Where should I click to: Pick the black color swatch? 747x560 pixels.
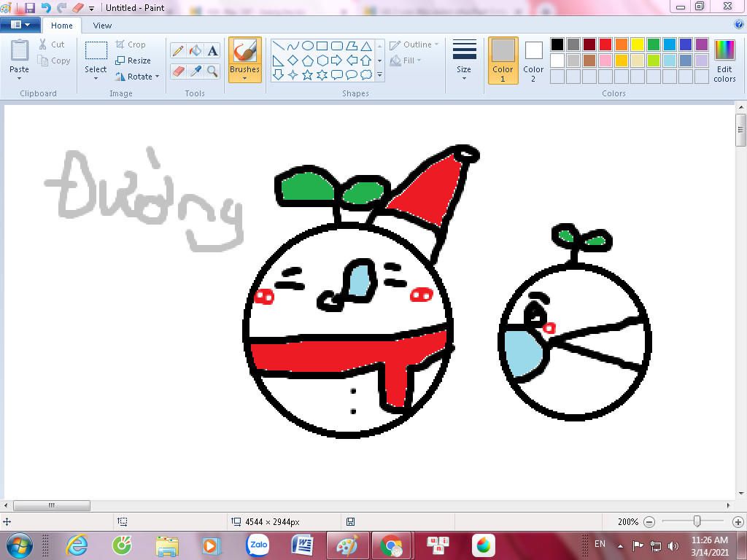557,44
